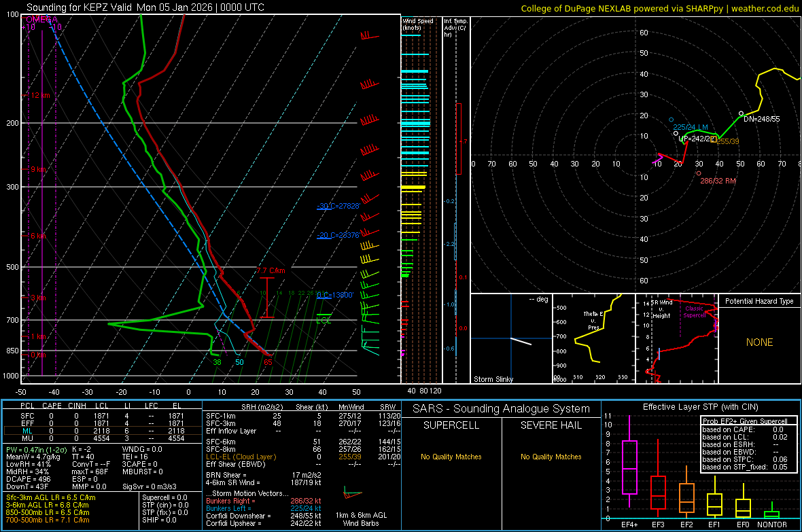Click the 'Theta-E v. Pres' inset label
The height and width of the screenshot is (532, 802).
593,321
